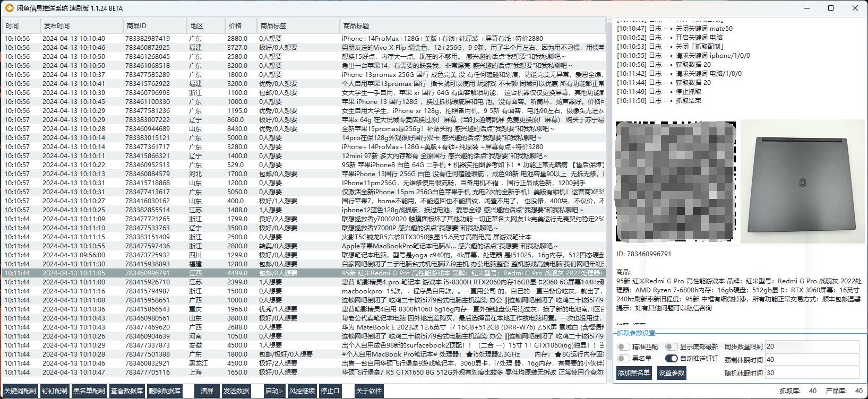Click log line 关闭关键词 mate50
868x399 pixels.
pyautogui.click(x=675, y=29)
